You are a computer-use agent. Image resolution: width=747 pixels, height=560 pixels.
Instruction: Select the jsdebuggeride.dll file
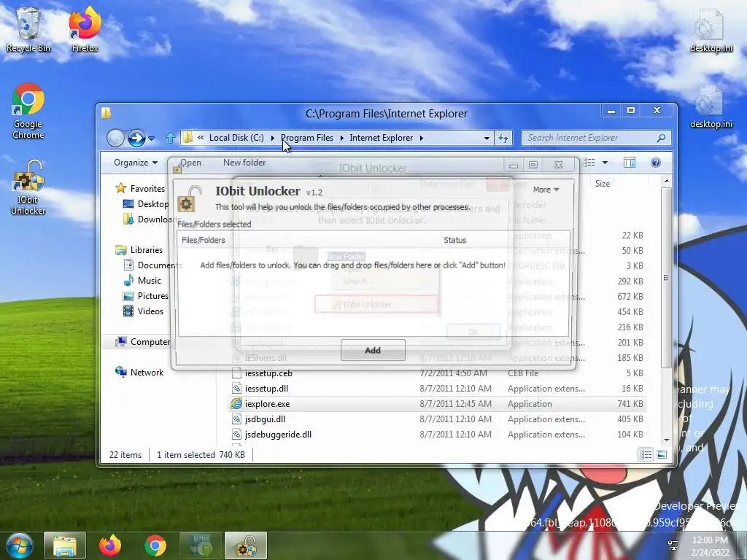[x=278, y=435]
